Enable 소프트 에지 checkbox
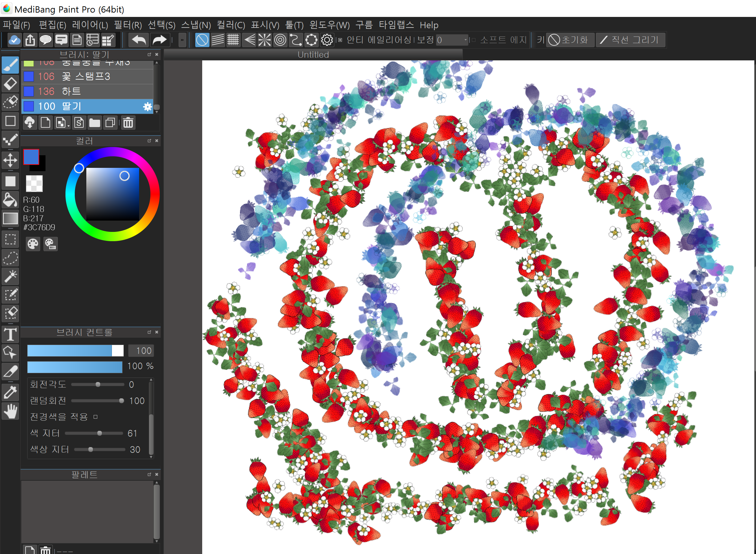 coord(473,40)
